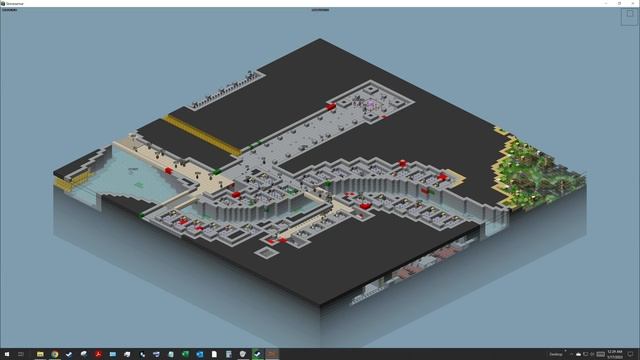Open Adobe Acrobat from the taskbar
640x360 pixels.
point(98,354)
